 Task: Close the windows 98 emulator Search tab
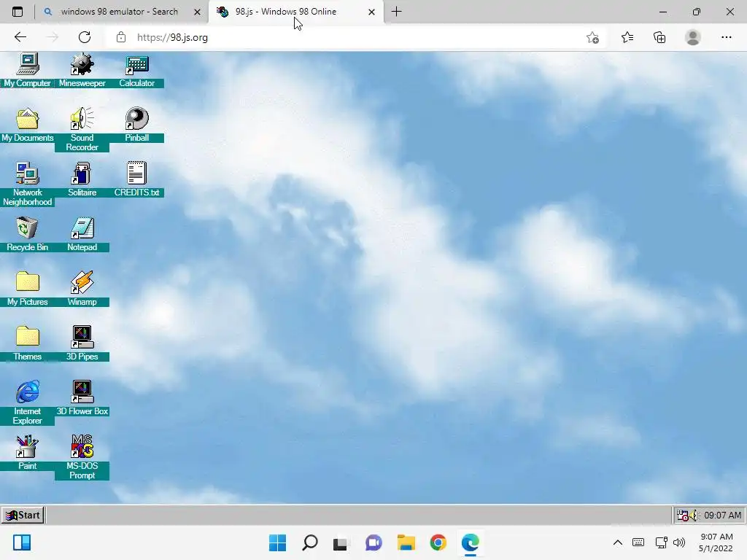pyautogui.click(x=197, y=12)
